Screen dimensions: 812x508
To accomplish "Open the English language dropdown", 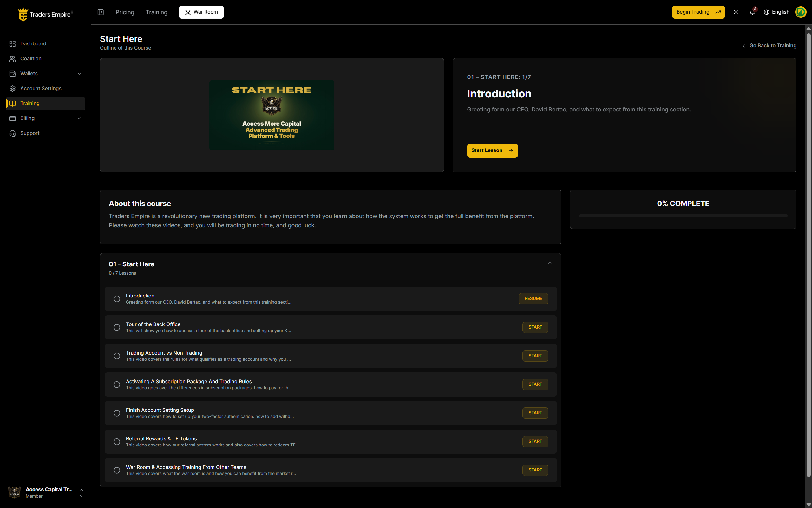I will pyautogui.click(x=777, y=12).
